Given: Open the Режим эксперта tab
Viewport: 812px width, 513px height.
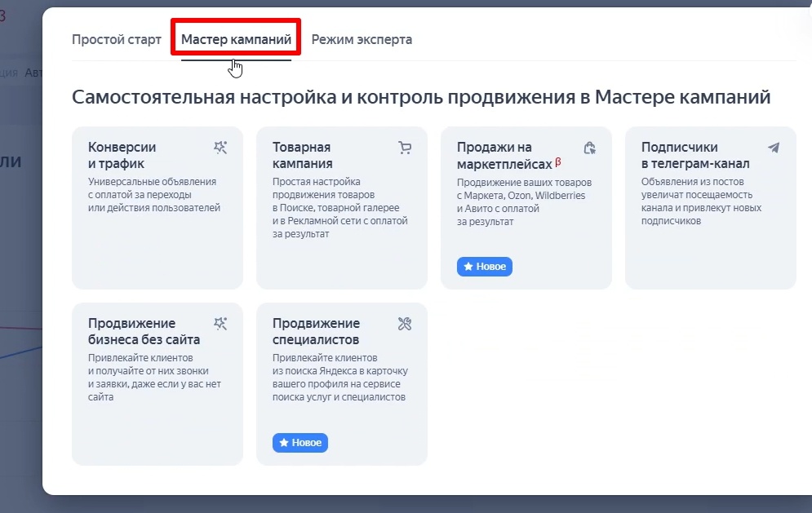Looking at the screenshot, I should pyautogui.click(x=362, y=39).
